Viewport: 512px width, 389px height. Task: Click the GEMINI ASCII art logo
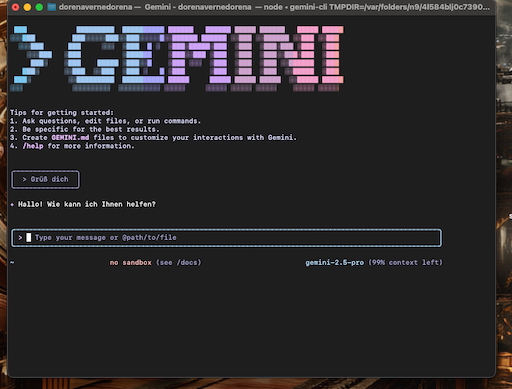[177, 59]
